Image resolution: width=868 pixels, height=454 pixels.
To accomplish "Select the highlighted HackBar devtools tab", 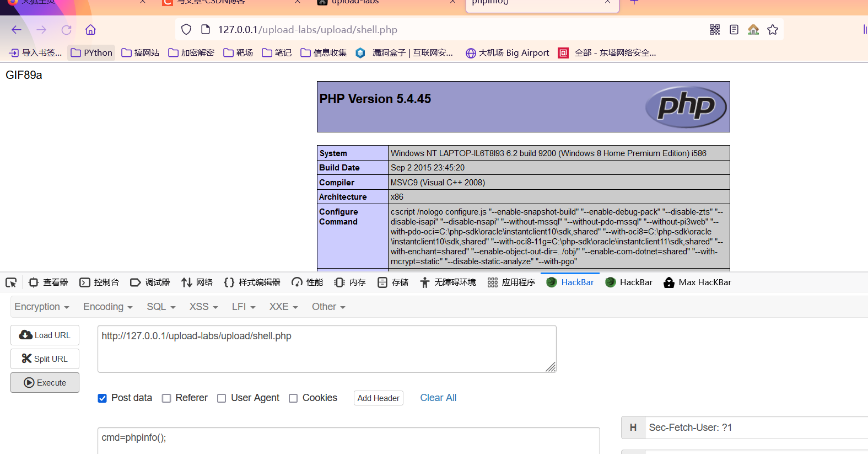I will (x=570, y=282).
